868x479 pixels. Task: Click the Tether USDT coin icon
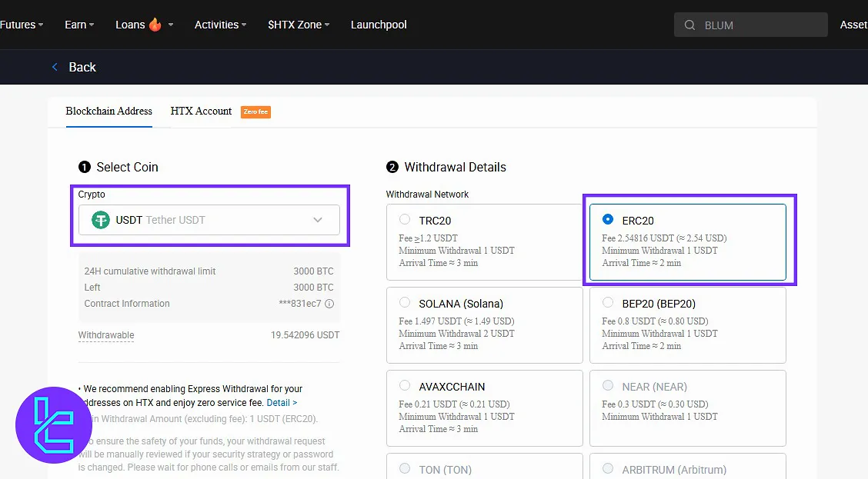pos(100,220)
